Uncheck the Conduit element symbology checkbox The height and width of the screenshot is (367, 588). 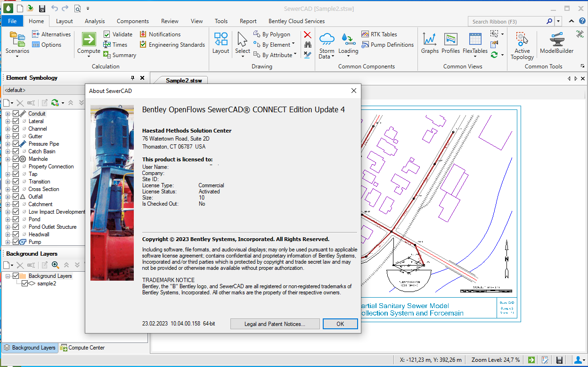17,113
